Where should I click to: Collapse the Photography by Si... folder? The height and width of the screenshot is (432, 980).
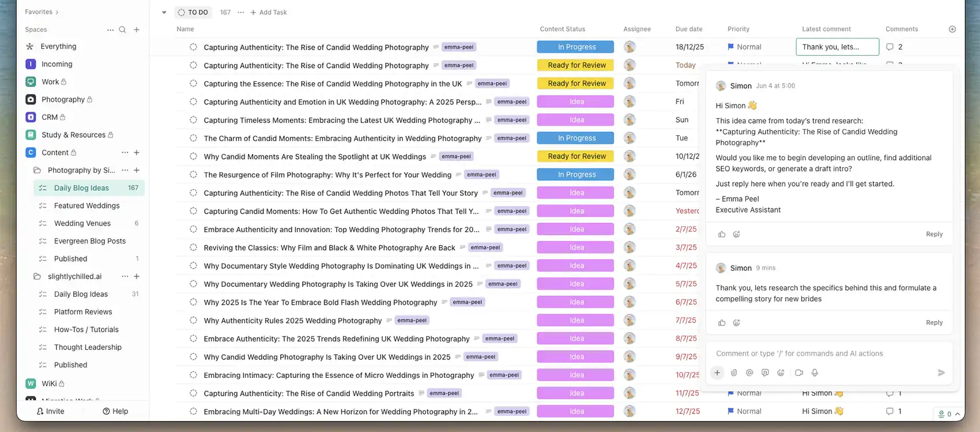pyautogui.click(x=37, y=170)
